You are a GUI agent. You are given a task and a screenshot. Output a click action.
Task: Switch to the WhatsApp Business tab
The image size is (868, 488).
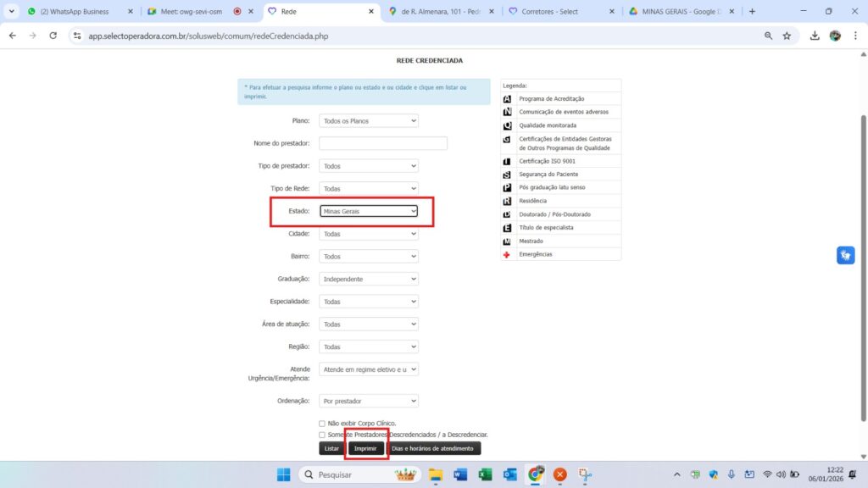79,12
